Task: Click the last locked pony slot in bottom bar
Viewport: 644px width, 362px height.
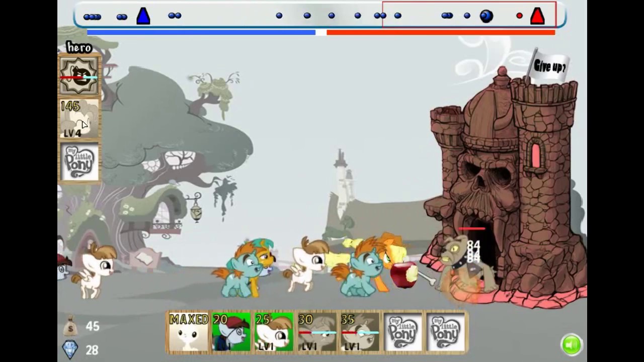Action: [x=445, y=331]
